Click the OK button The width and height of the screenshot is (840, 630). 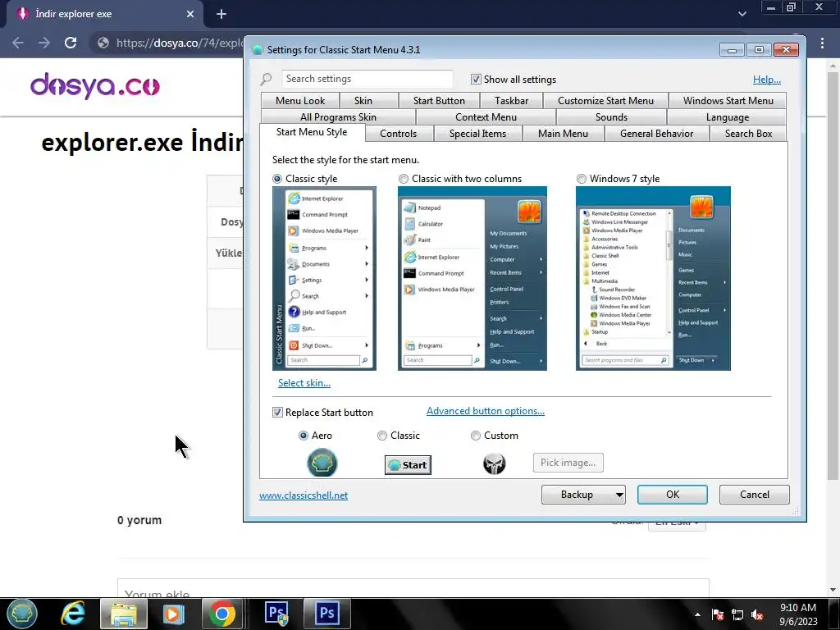(673, 495)
